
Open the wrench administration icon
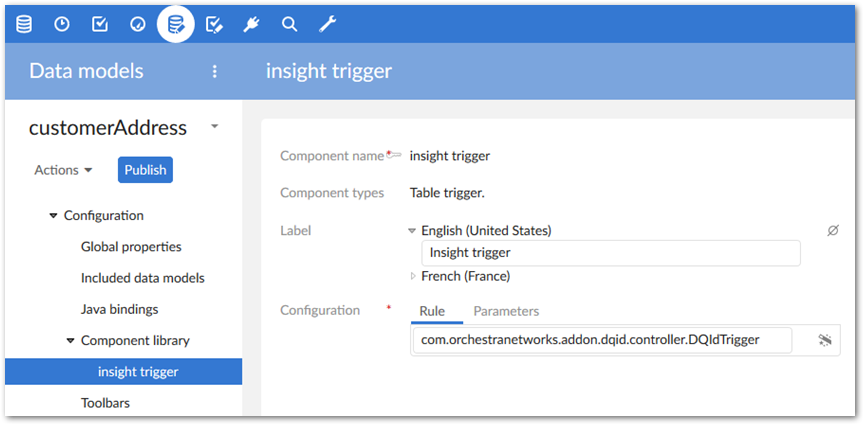click(327, 24)
